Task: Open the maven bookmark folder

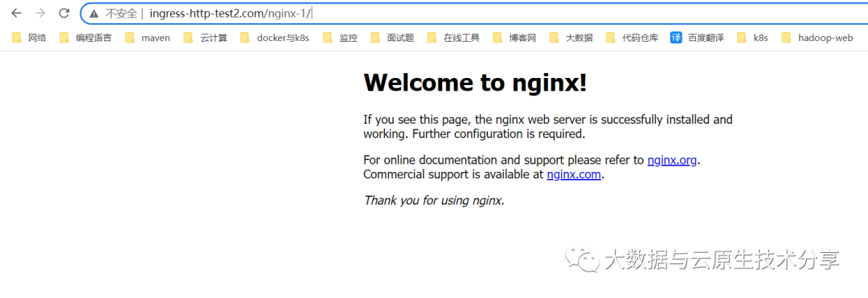Action: (x=147, y=38)
